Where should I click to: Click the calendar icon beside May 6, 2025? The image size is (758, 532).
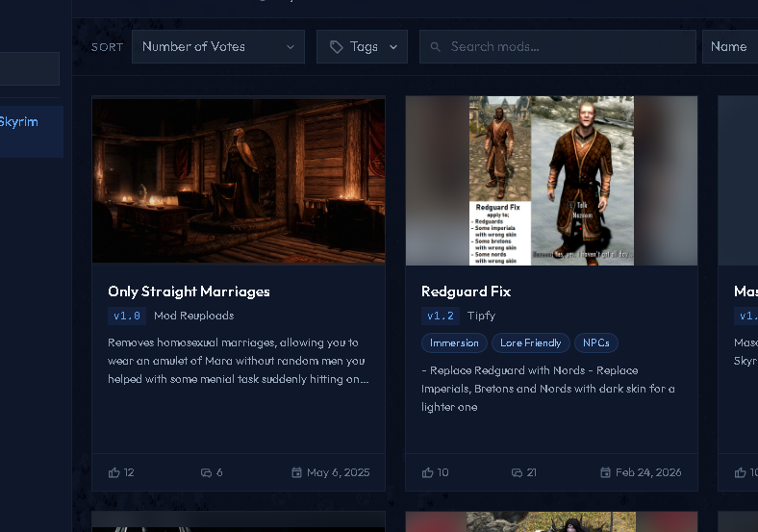click(297, 472)
